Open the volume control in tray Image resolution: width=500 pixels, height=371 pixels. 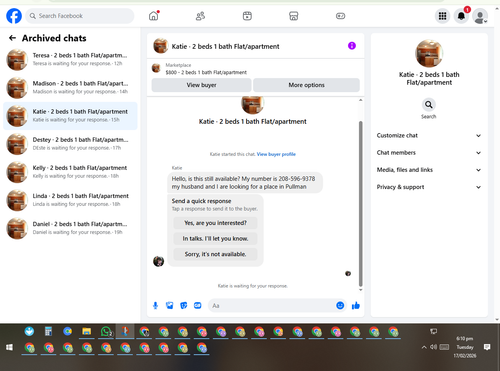tap(433, 347)
